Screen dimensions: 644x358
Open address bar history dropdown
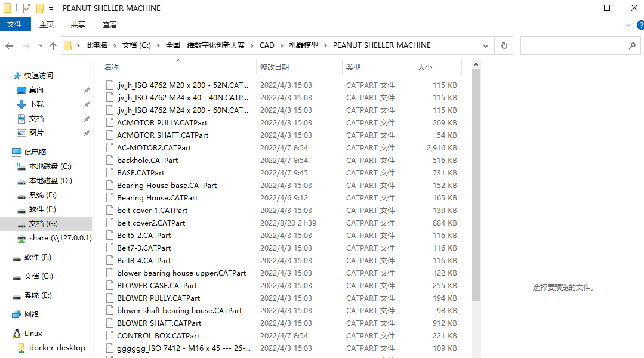click(486, 45)
